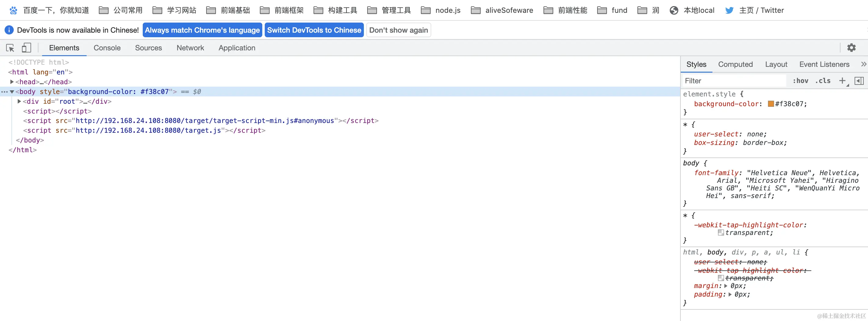
Task: Click the element.style selector text
Action: point(709,94)
